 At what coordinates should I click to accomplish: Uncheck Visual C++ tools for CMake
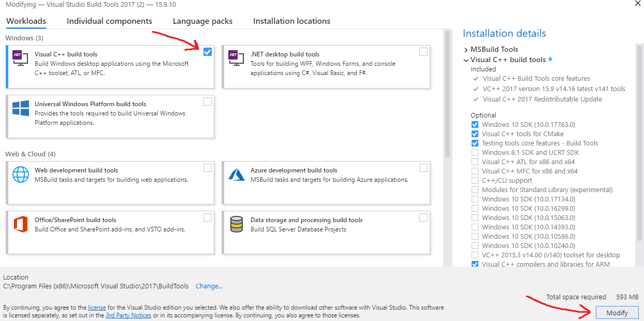[475, 134]
